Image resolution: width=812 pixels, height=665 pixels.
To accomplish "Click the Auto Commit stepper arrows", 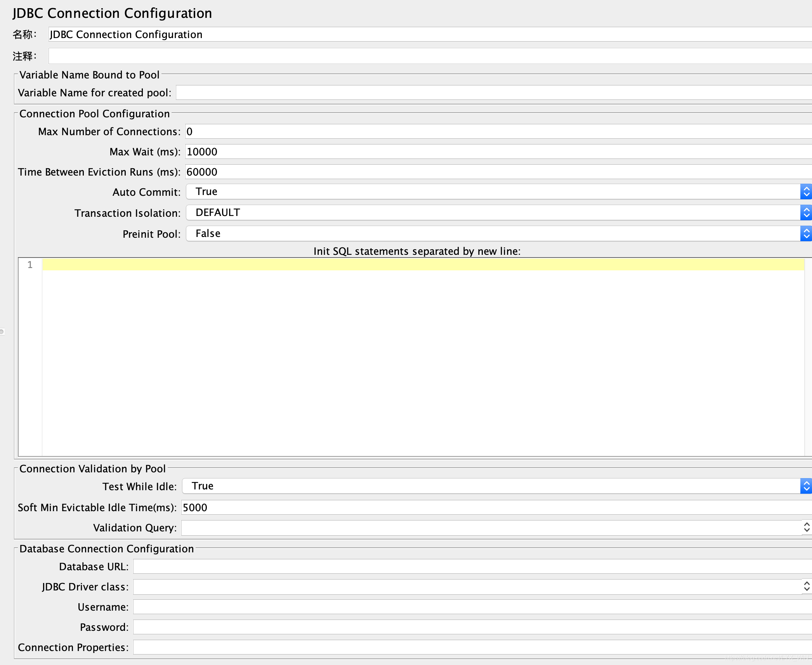I will [806, 191].
